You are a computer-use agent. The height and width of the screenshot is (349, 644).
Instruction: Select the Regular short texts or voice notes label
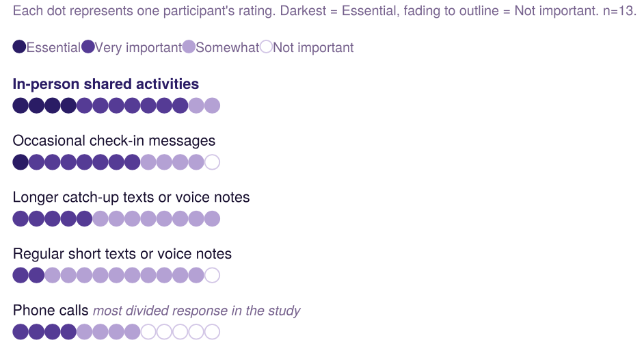[122, 254]
